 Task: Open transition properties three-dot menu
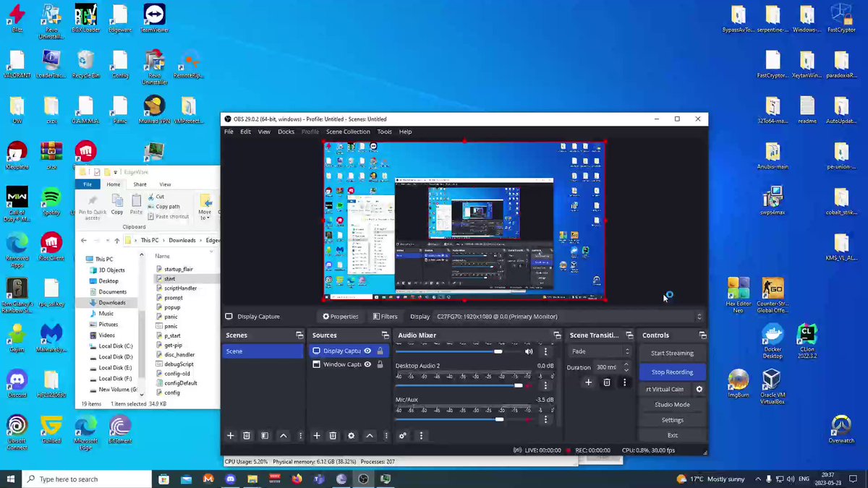tap(624, 382)
